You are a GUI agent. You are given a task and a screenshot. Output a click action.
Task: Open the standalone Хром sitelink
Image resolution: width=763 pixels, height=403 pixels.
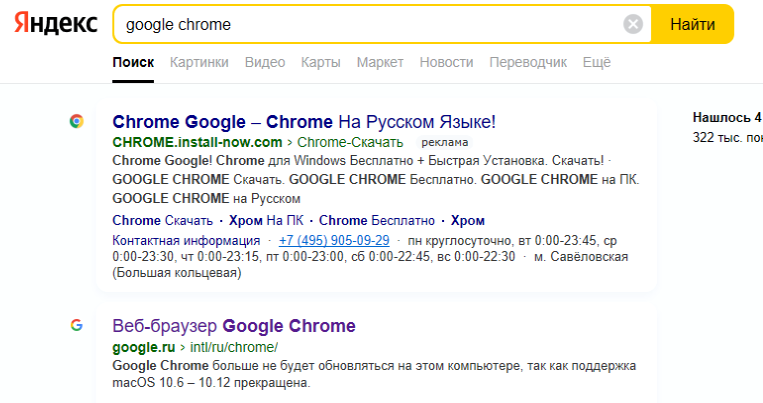[x=468, y=220]
